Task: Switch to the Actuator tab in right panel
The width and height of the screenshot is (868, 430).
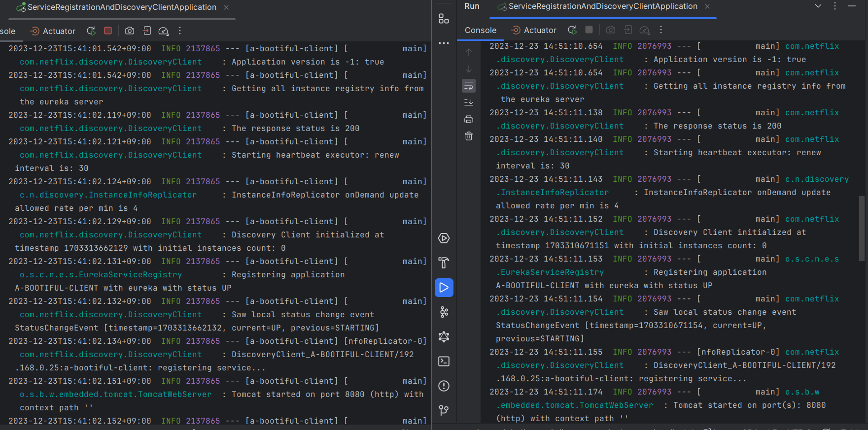Action: pos(534,30)
